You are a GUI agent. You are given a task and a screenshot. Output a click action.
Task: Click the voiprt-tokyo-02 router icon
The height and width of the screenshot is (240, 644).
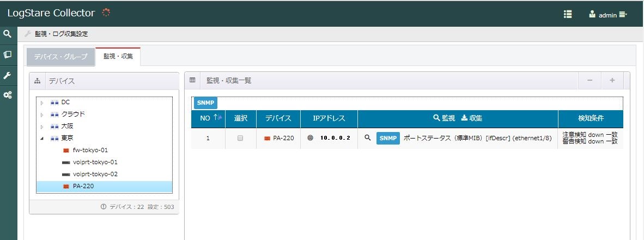[66, 174]
